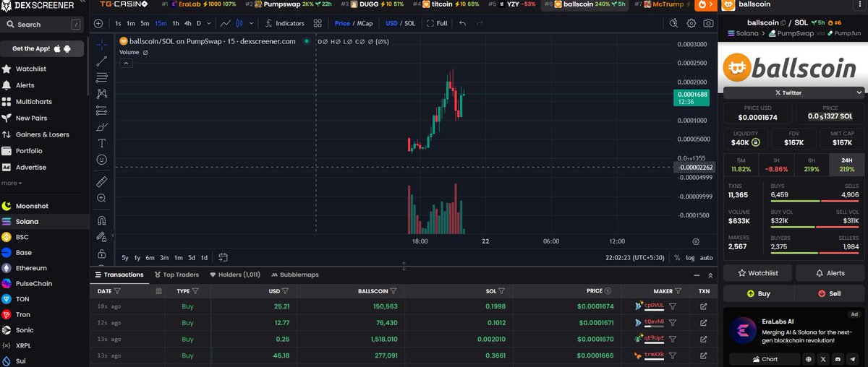Select candlestick chart style
The width and height of the screenshot is (868, 367).
pyautogui.click(x=239, y=23)
